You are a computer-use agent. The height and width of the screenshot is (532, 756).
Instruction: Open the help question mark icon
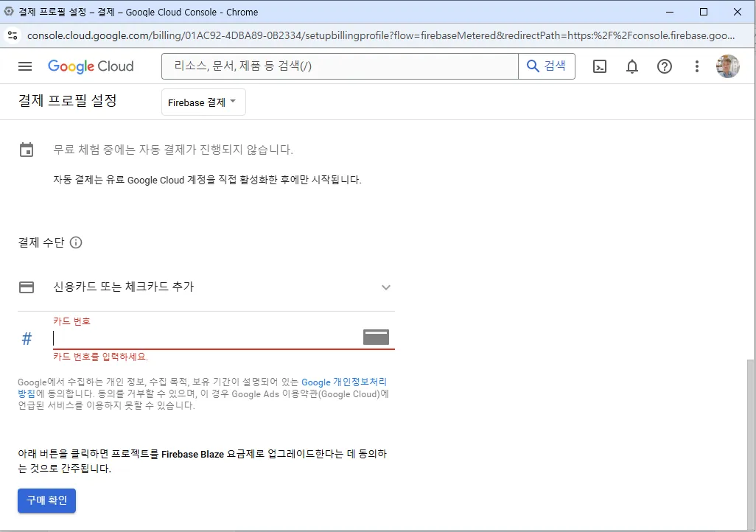pos(665,66)
